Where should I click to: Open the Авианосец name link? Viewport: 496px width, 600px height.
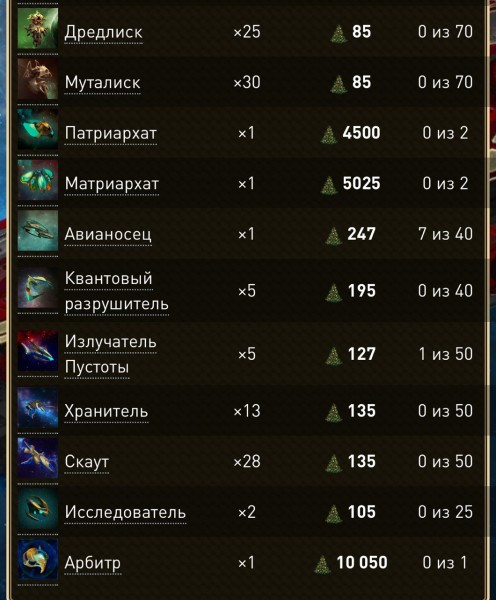coord(108,234)
